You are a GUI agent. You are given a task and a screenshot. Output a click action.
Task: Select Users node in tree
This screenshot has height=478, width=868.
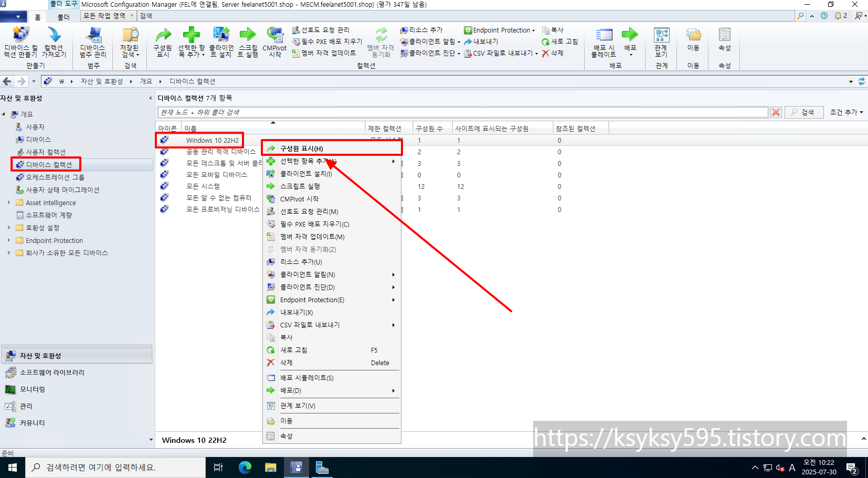point(35,127)
